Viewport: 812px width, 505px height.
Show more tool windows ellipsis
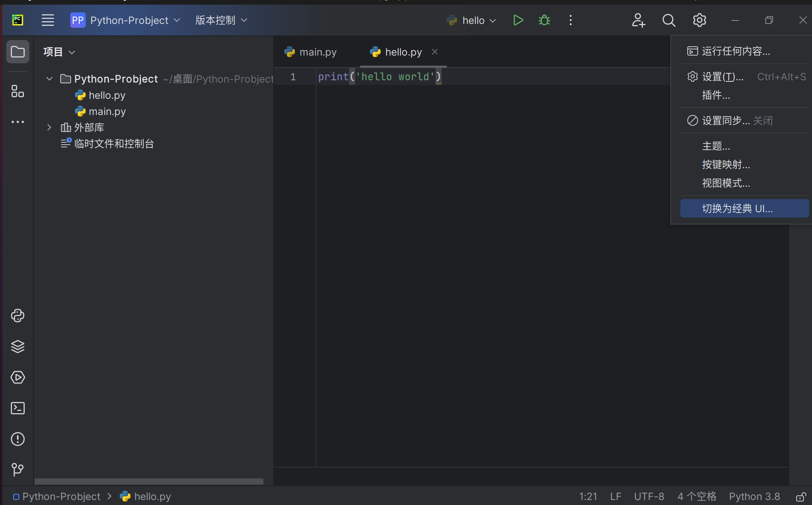click(x=18, y=122)
